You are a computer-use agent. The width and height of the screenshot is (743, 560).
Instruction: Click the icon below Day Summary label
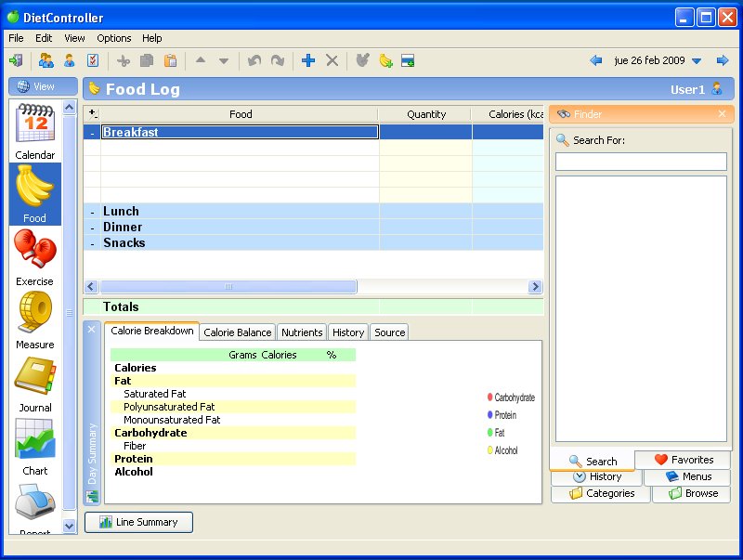click(92, 496)
